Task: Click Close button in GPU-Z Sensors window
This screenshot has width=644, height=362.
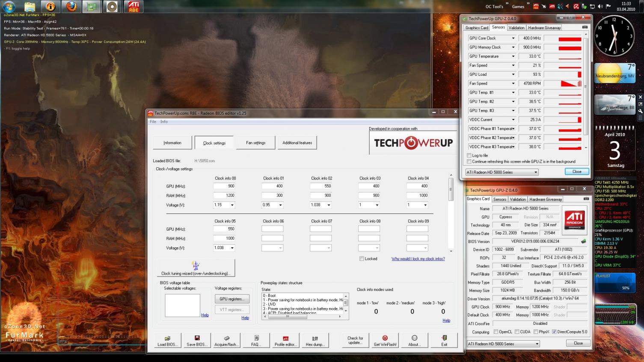Action: [577, 172]
